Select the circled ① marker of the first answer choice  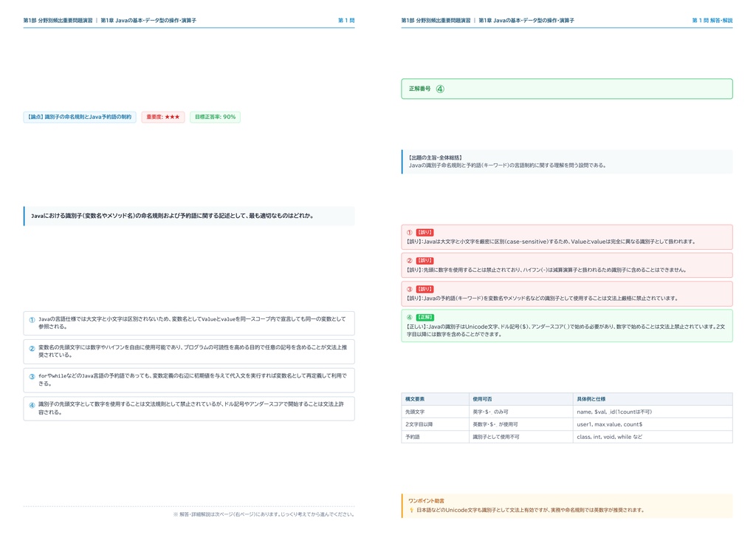[32, 319]
